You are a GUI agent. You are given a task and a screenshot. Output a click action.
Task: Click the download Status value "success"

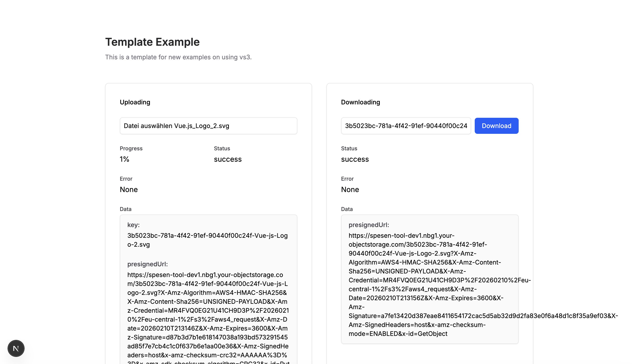pyautogui.click(x=355, y=159)
